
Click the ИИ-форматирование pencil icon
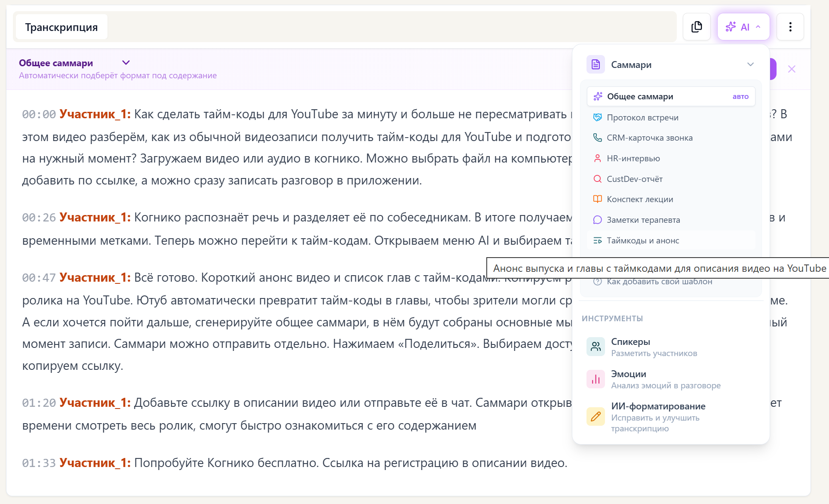point(596,416)
